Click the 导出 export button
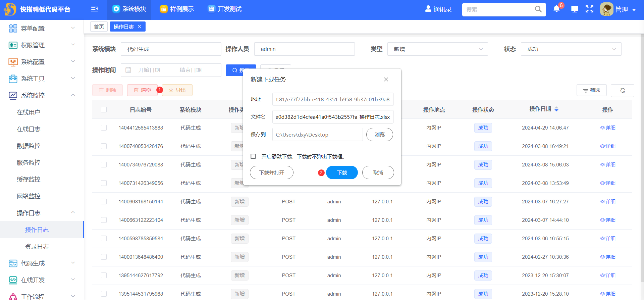Screen dimensions: 644x300 click(x=177, y=90)
